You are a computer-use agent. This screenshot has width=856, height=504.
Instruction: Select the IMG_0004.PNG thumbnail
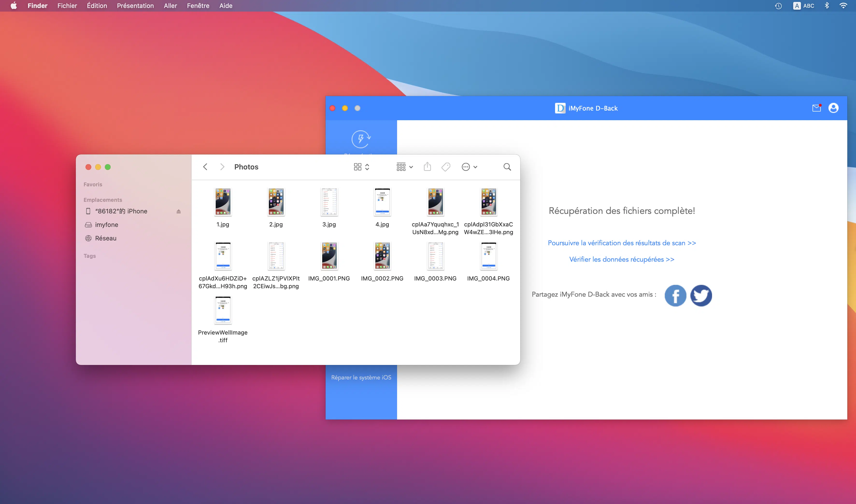click(488, 256)
